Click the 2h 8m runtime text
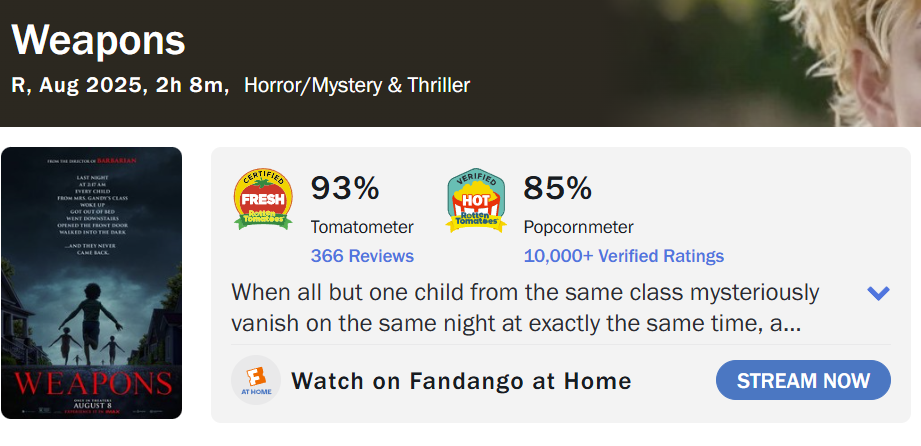921x446 pixels. coord(191,85)
